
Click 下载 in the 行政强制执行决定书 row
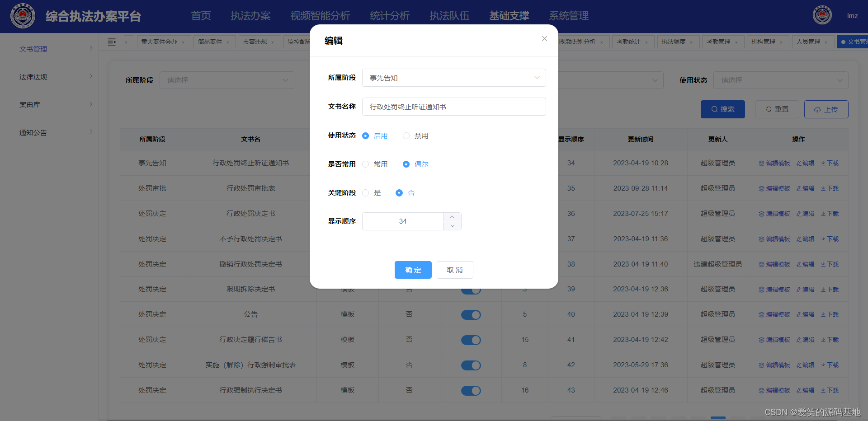(x=830, y=390)
